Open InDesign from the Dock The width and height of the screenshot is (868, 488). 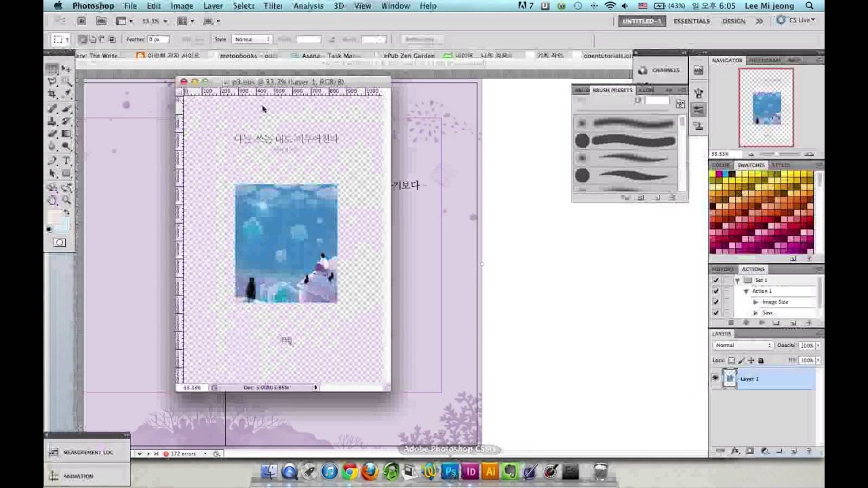[x=470, y=471]
